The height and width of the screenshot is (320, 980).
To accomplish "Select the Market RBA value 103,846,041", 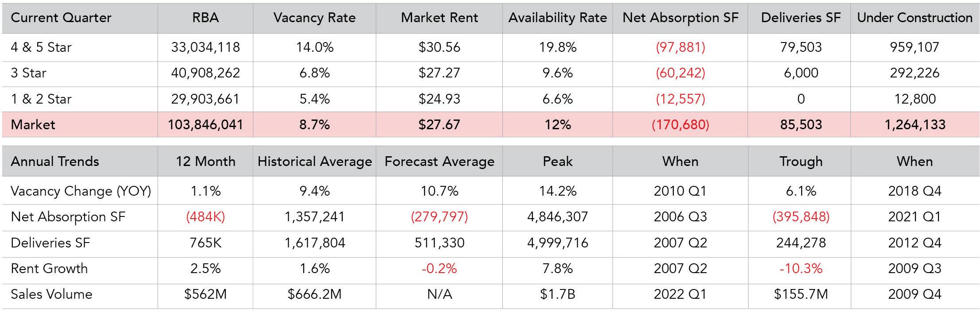I will pyautogui.click(x=205, y=124).
